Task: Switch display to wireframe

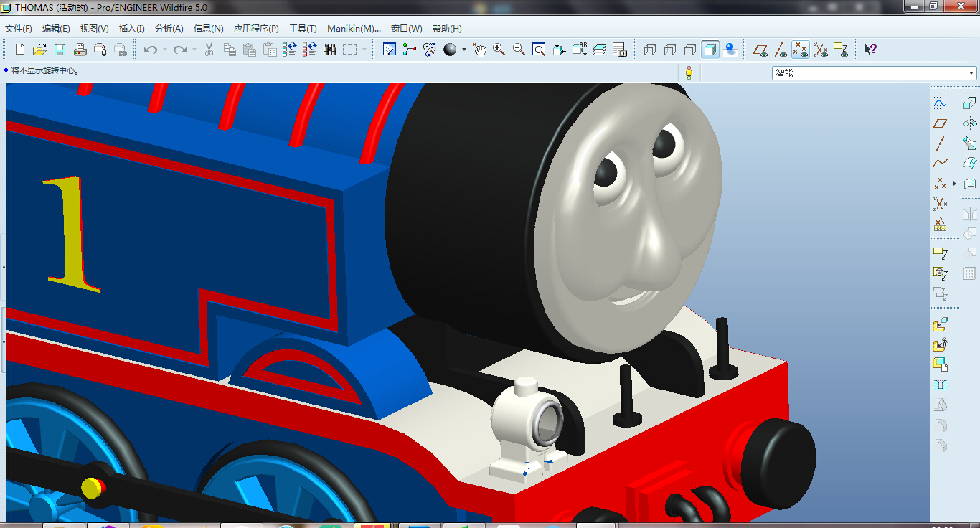Action: tap(650, 49)
